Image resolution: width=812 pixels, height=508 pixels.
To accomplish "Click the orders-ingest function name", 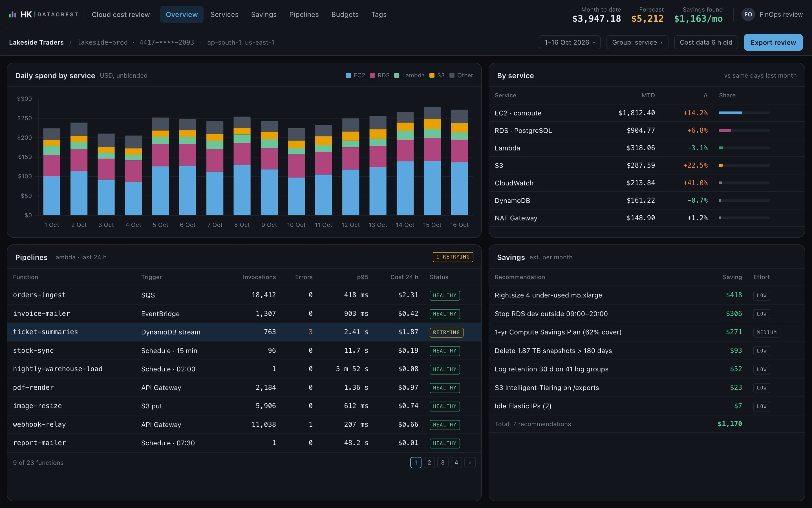I will coord(39,295).
